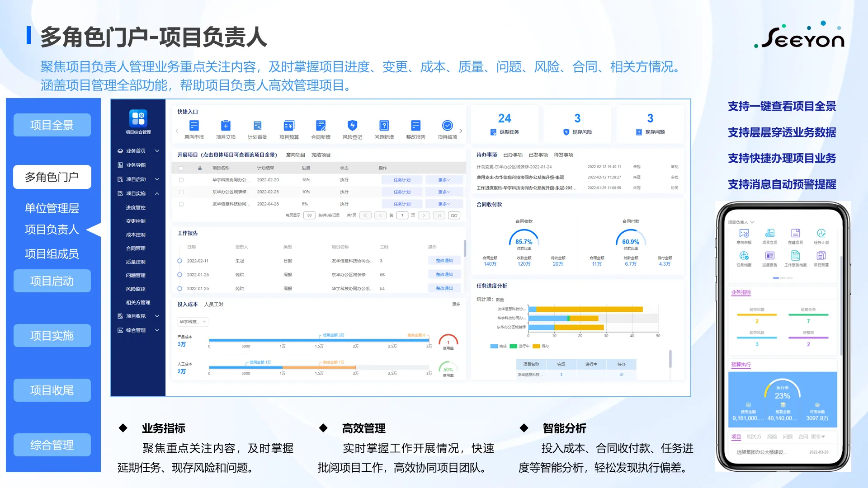Open 更多 dropdown for the 10% project
This screenshot has height=488, width=868.
444,192
